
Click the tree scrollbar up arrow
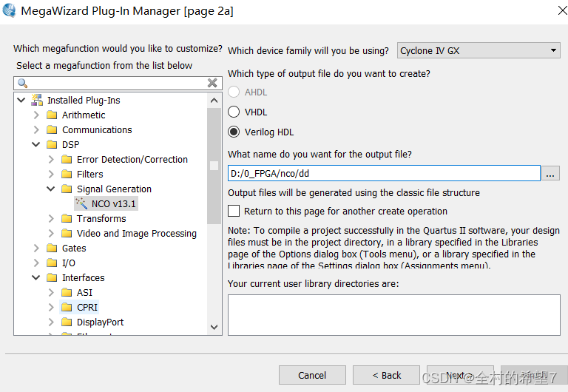click(x=214, y=101)
